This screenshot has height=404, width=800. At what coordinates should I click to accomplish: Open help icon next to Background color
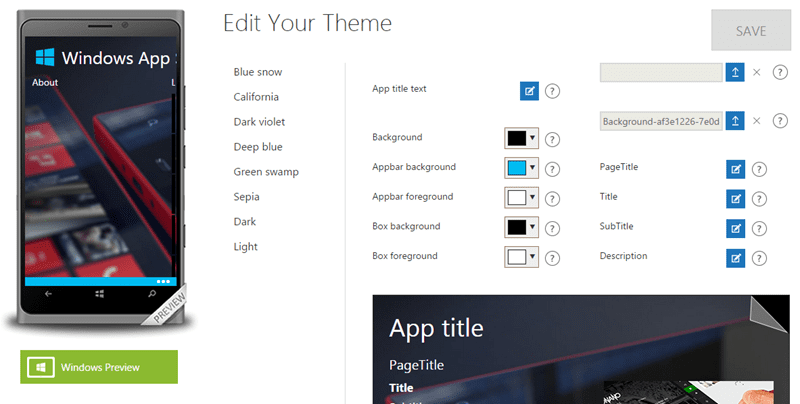click(x=552, y=139)
